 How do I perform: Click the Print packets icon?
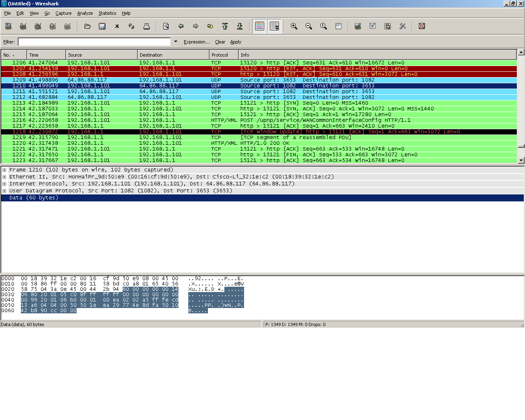point(146,26)
